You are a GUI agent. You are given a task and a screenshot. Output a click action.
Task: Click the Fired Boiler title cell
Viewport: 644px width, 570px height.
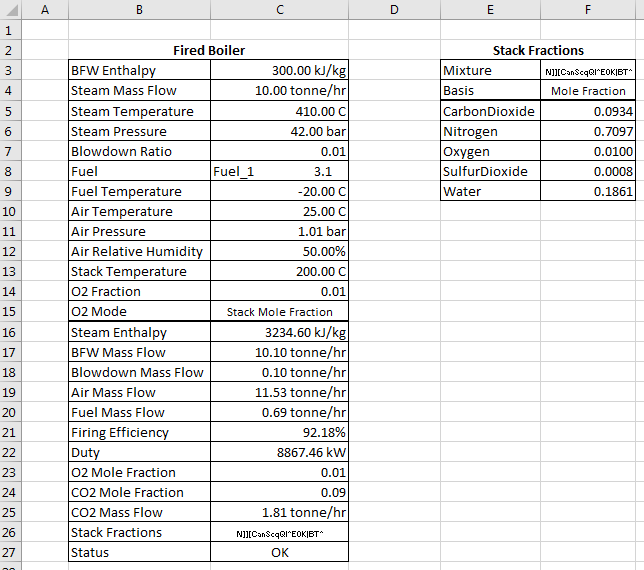pos(209,50)
